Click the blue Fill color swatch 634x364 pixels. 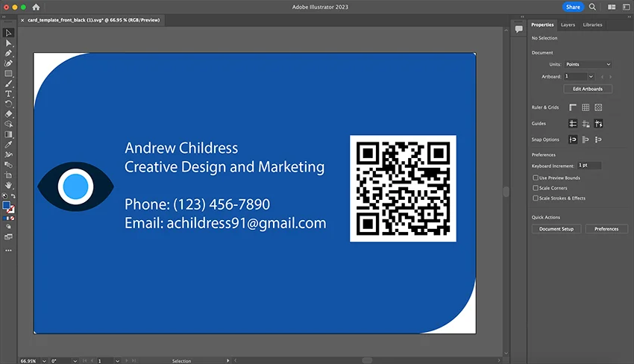6,205
